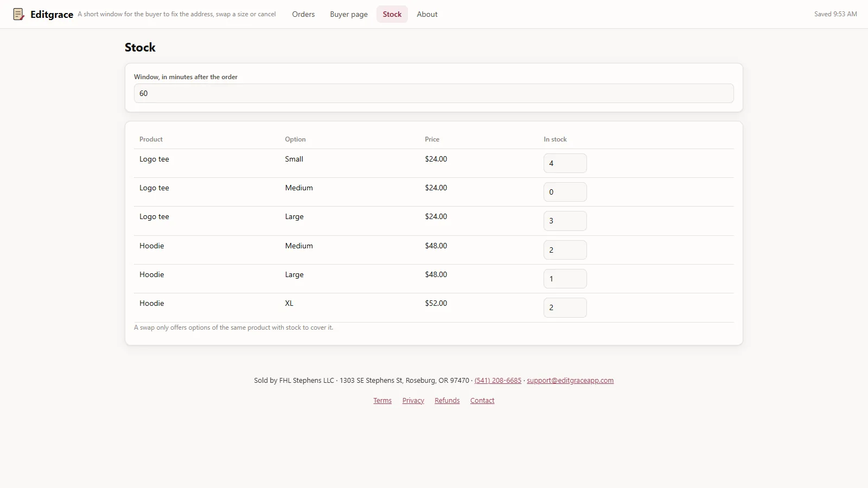Open the About tab

pyautogui.click(x=427, y=14)
